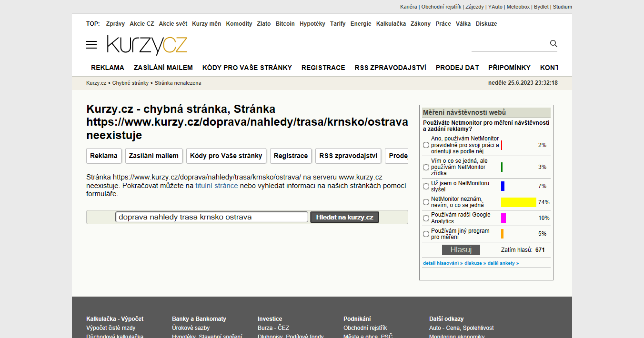Viewport: 644px width, 338px height.
Task: Open 'Výpočet čisté mzdy' footer link
Action: tap(111, 328)
